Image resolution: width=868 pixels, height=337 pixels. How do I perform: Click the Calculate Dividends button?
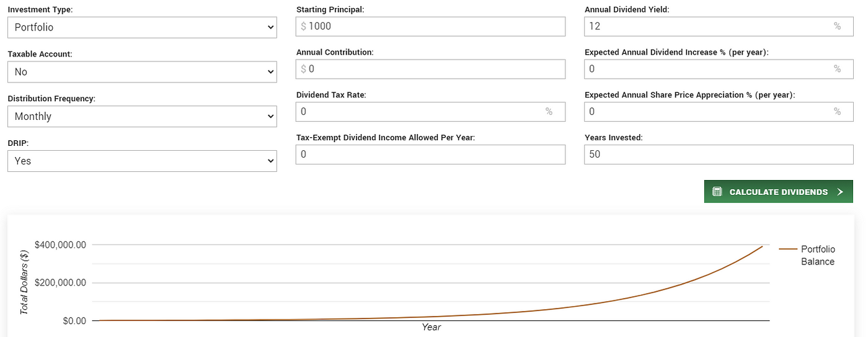coord(779,192)
